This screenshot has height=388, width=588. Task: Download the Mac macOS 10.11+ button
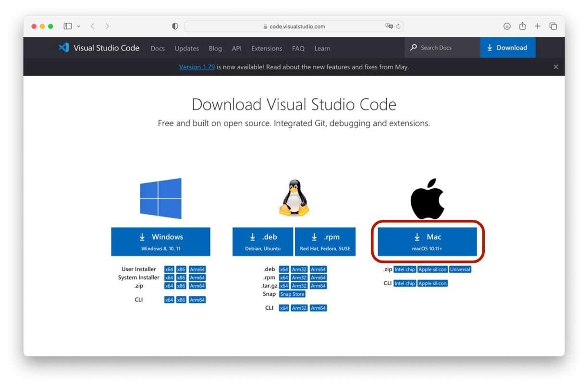pyautogui.click(x=427, y=242)
